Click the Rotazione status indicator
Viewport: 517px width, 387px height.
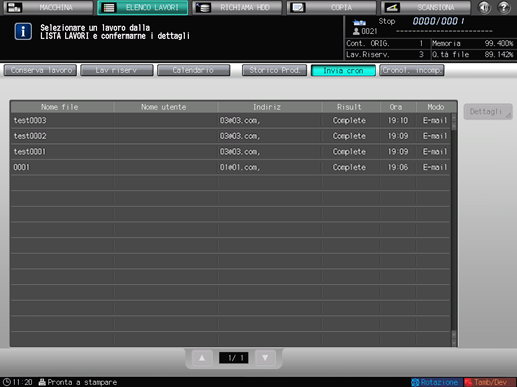click(x=436, y=382)
